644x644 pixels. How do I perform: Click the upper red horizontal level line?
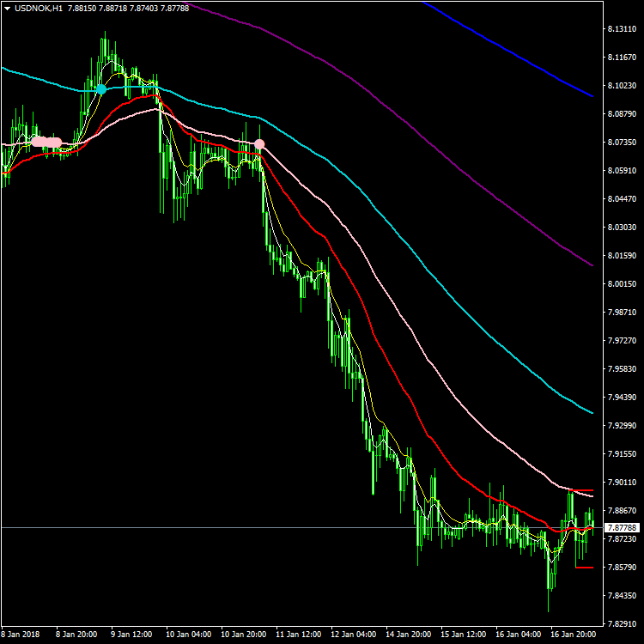pos(581,490)
